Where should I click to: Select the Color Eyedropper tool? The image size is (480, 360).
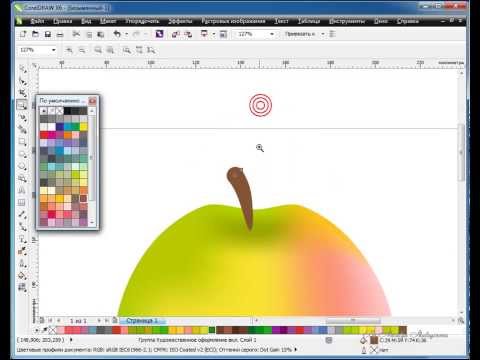[22, 251]
